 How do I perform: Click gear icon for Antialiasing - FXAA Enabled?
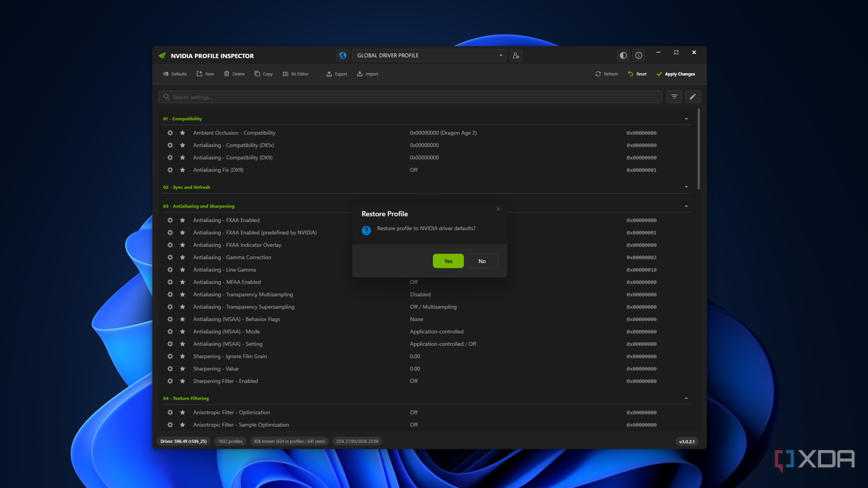tap(170, 220)
